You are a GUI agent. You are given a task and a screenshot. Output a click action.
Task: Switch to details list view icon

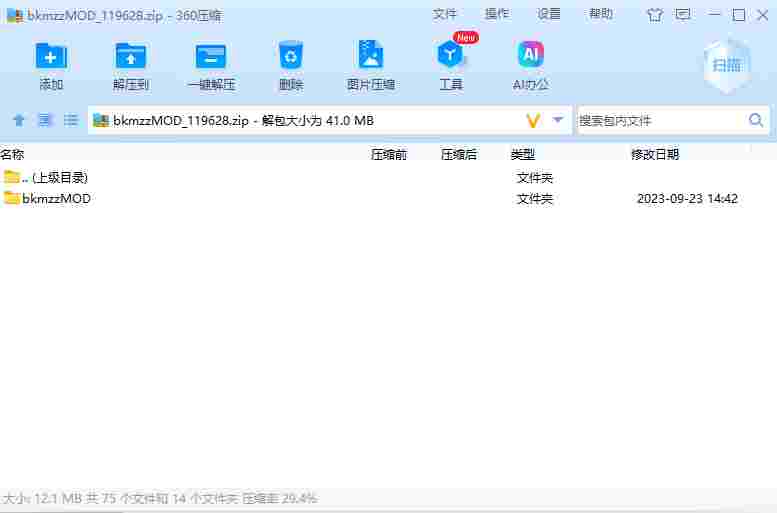45,120
